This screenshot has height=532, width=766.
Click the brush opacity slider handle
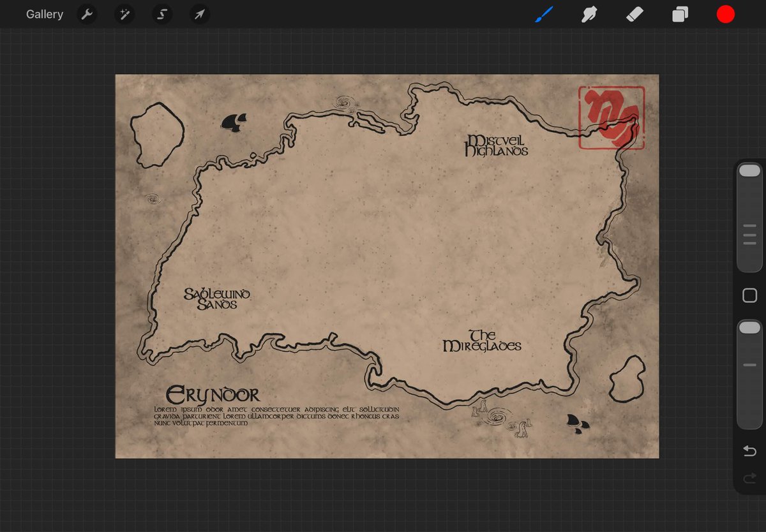(749, 327)
